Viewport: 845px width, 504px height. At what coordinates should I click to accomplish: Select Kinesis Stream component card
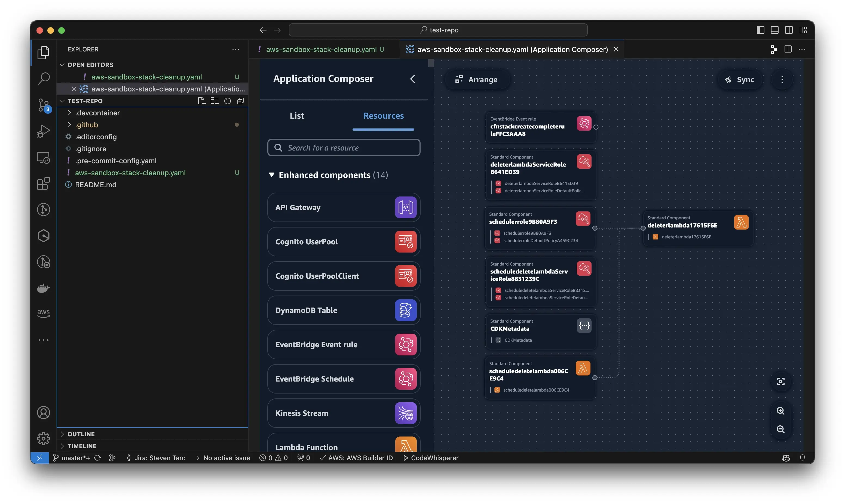344,413
